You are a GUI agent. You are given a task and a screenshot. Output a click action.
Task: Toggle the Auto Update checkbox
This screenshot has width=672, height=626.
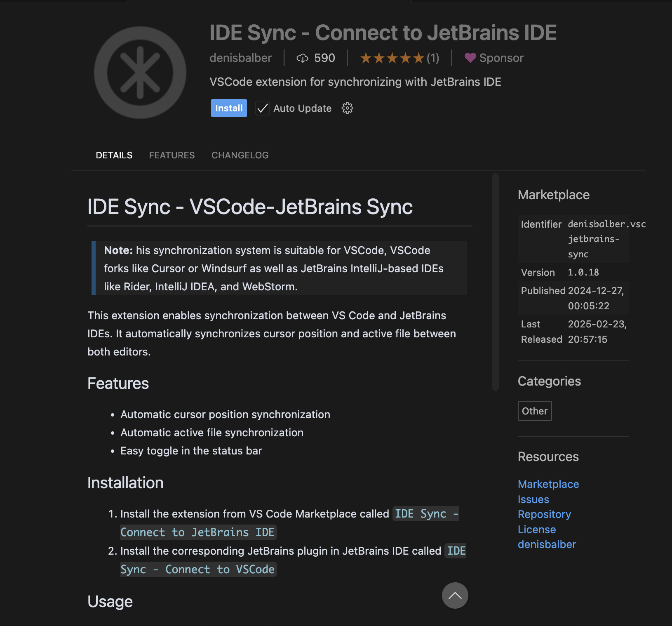coord(263,108)
